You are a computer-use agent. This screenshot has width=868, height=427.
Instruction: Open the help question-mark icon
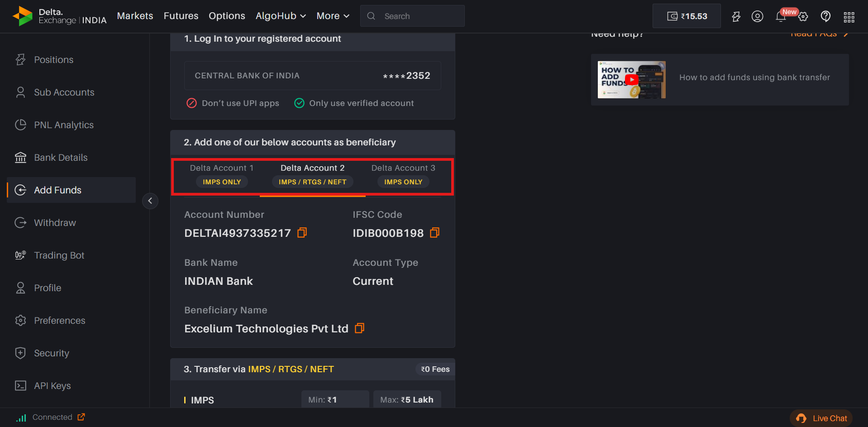[x=825, y=16]
